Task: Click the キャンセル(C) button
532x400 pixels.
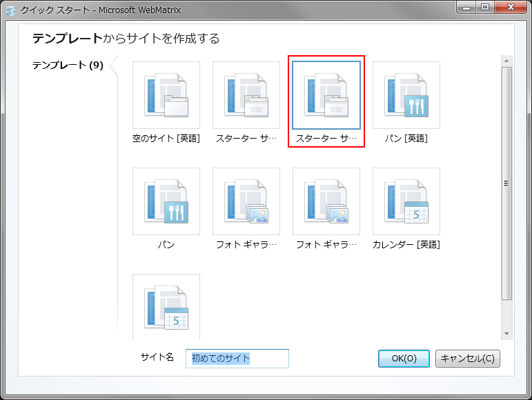Action: coord(468,359)
